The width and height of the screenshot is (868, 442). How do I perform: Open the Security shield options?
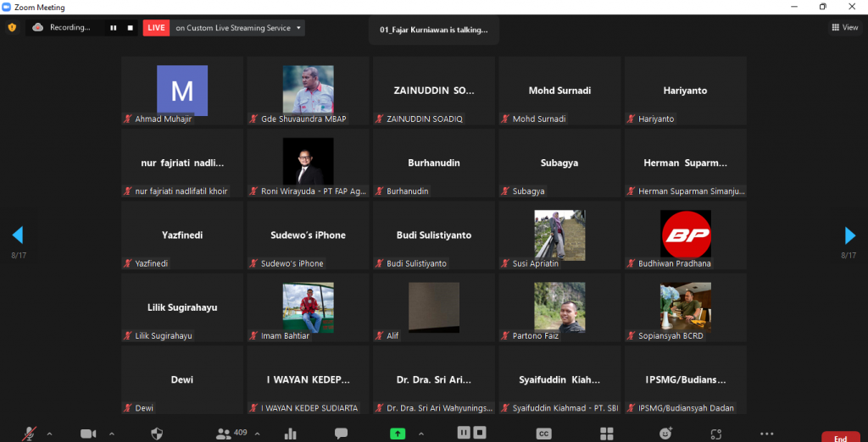[x=157, y=434]
